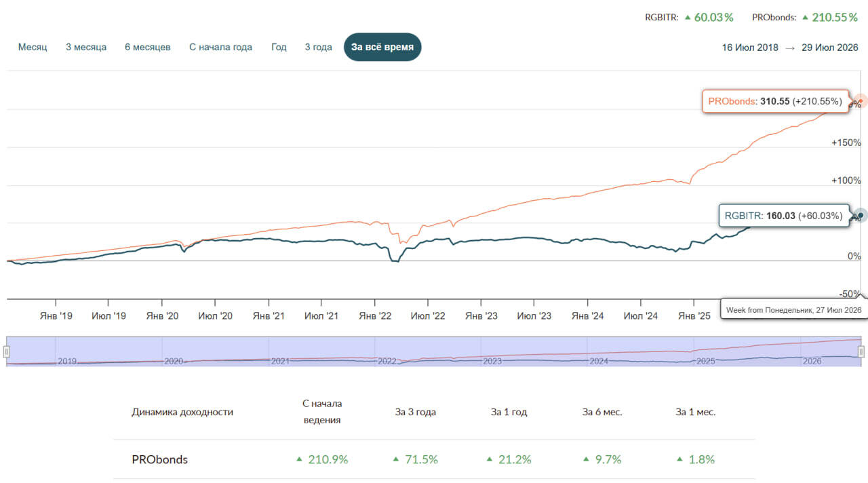The width and height of the screenshot is (868, 483).
Task: Click the green arrow beside 210.55% legend
Action: pos(805,18)
